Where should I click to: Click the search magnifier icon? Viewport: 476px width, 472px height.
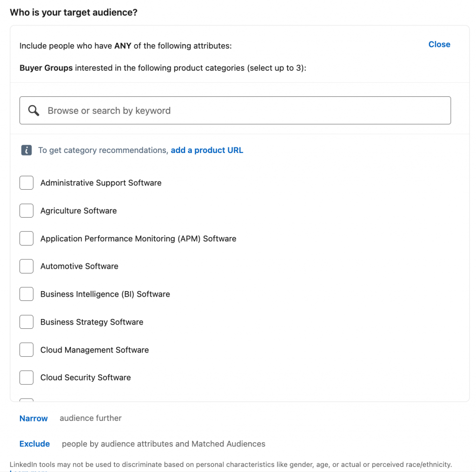(x=33, y=110)
